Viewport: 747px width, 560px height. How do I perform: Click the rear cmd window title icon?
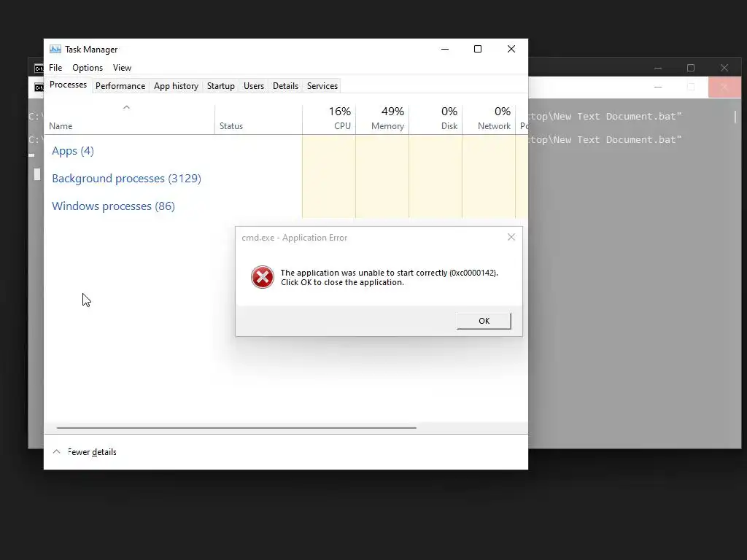(39, 69)
